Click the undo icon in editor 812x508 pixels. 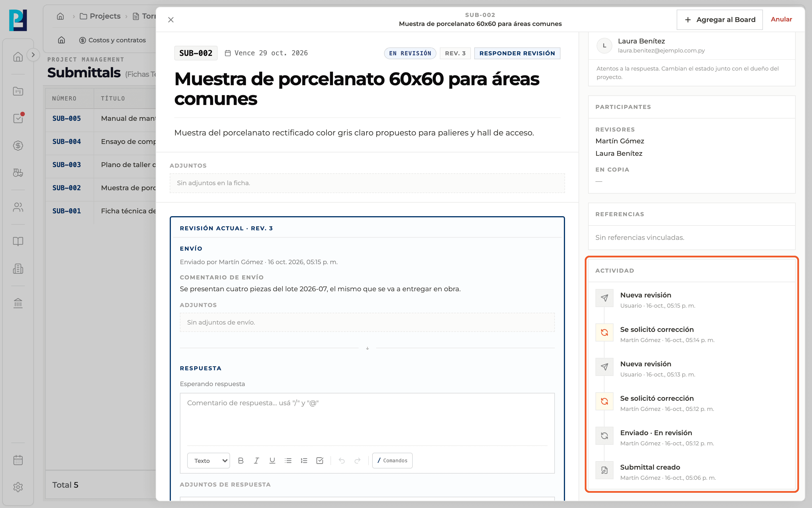coord(342,460)
